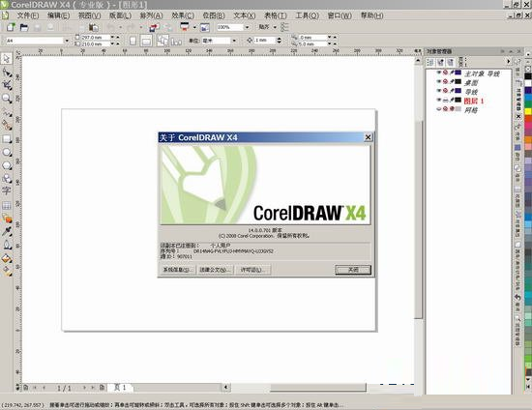Select the Shape tool in toolbox
This screenshot has height=410, width=532.
point(7,73)
